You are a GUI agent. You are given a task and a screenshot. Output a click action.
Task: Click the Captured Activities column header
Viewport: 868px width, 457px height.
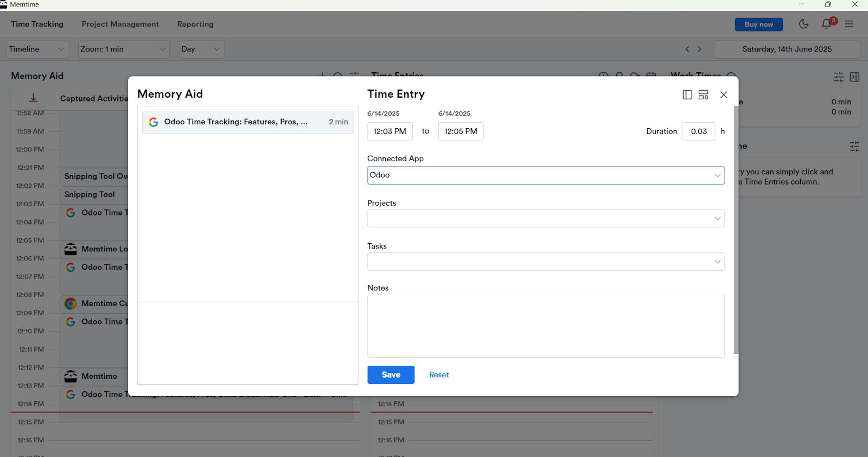tap(94, 98)
